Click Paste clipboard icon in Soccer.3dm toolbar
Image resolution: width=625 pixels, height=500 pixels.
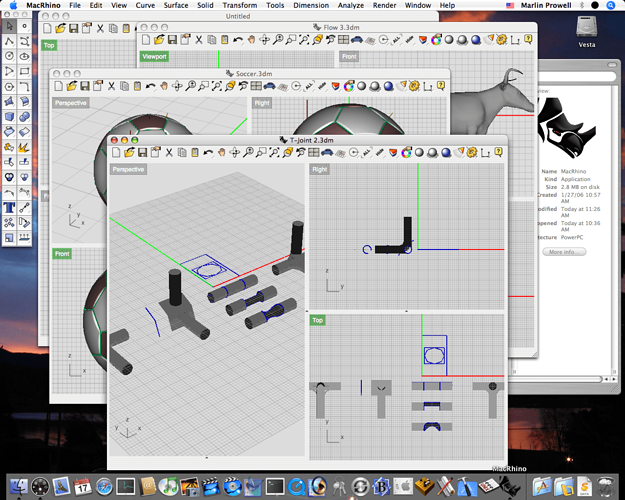[138, 86]
